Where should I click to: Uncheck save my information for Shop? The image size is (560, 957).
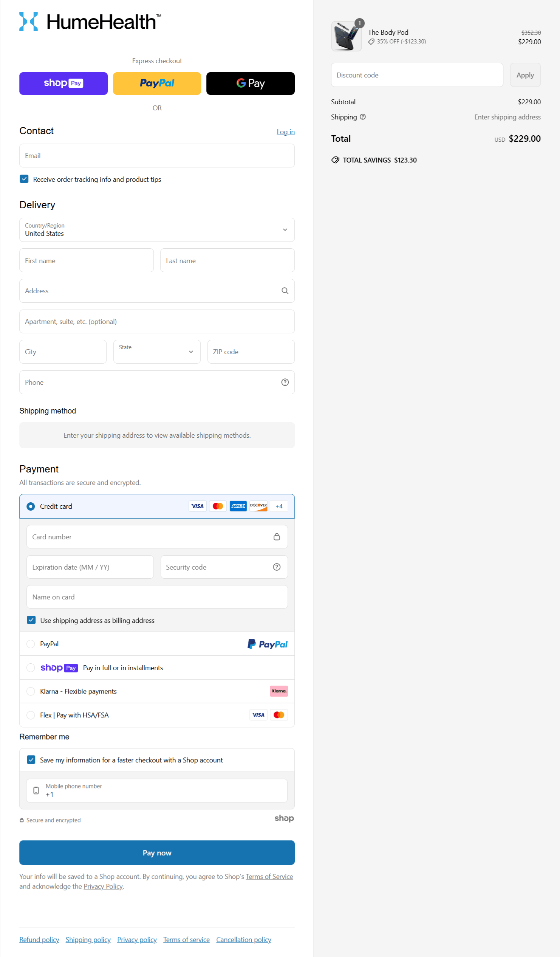click(31, 760)
